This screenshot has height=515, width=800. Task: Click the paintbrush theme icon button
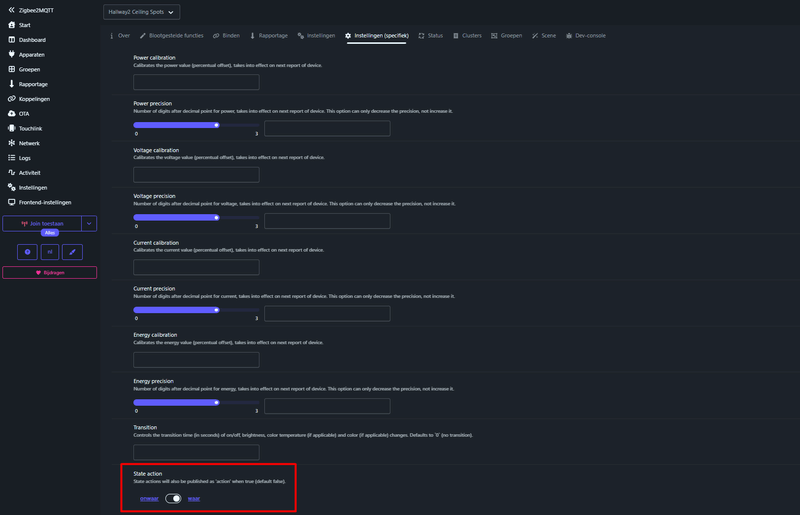click(72, 252)
